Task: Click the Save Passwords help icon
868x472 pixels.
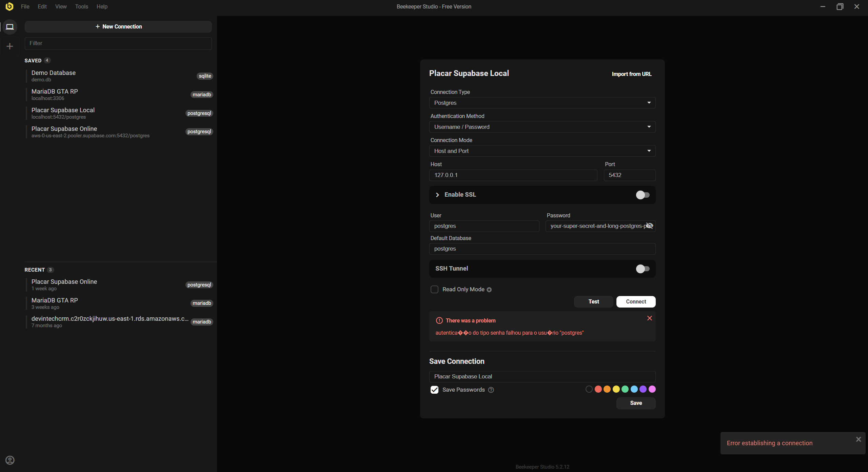Action: (491, 390)
